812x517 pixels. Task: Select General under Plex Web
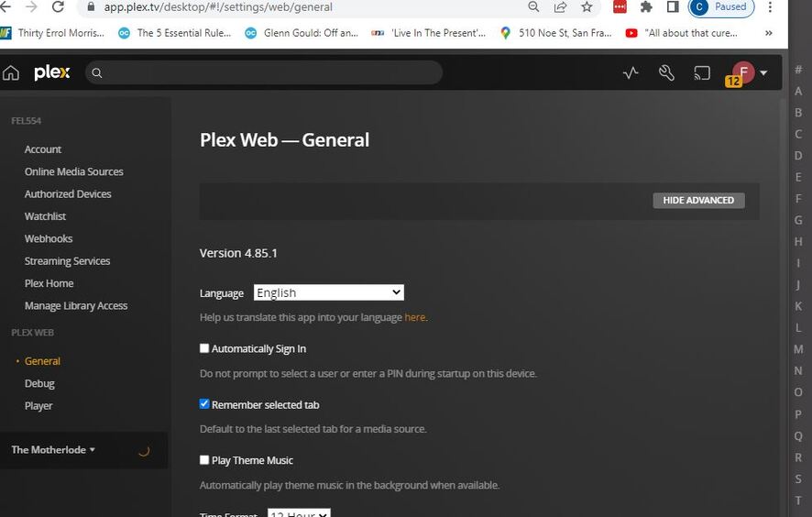tap(42, 361)
